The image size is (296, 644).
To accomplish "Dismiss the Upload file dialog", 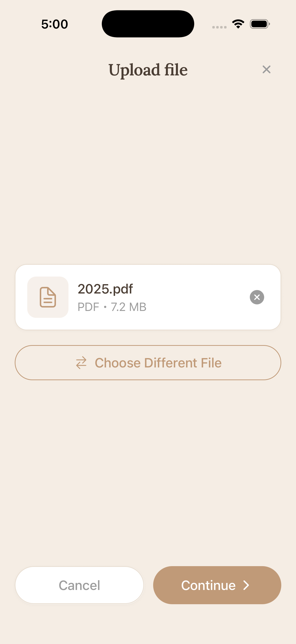I will click(x=266, y=69).
